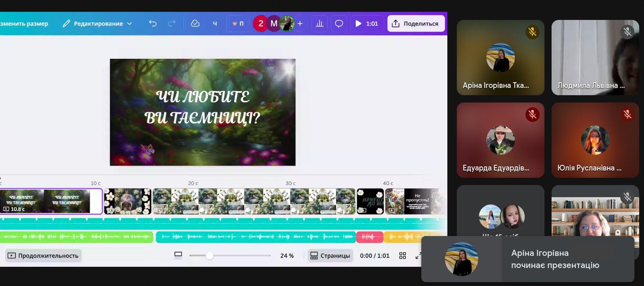The width and height of the screenshot is (644, 286).
Task: Open the grid view icon
Action: (x=402, y=256)
